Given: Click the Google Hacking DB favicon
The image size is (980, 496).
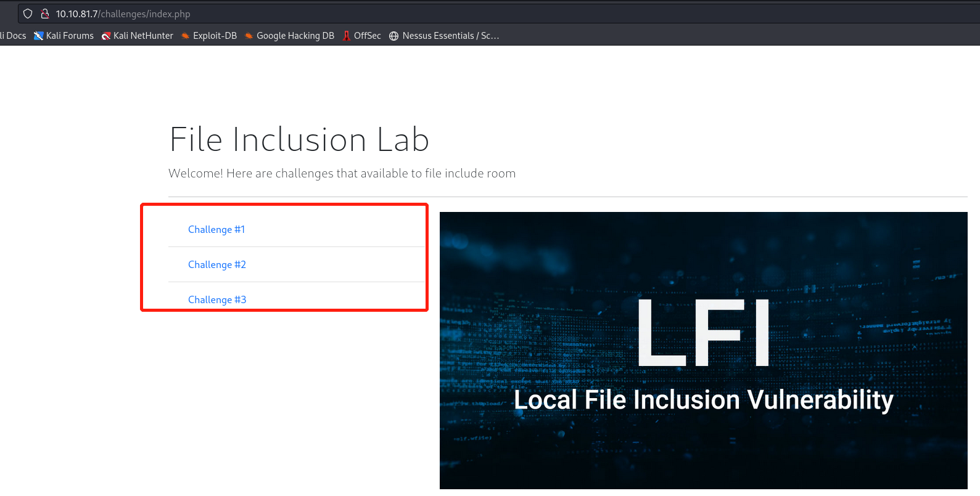Looking at the screenshot, I should (249, 36).
